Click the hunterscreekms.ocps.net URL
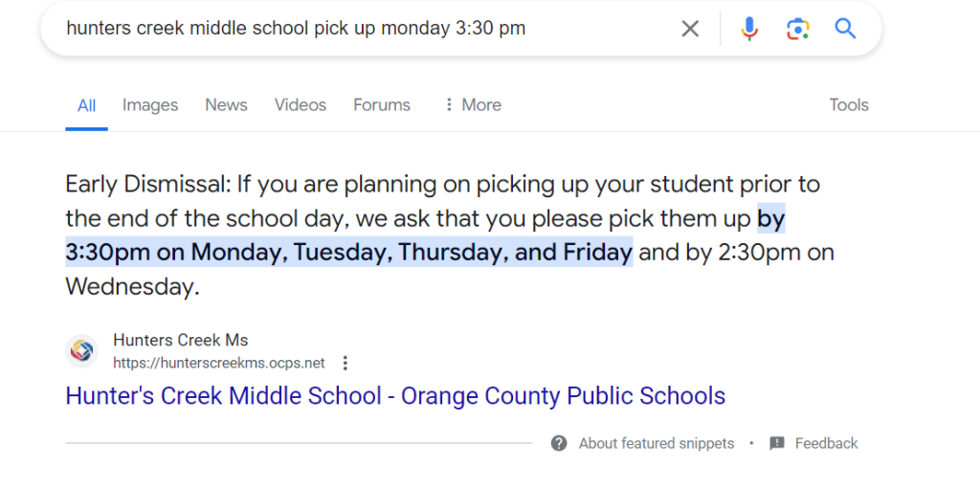980x490 pixels. (x=219, y=364)
